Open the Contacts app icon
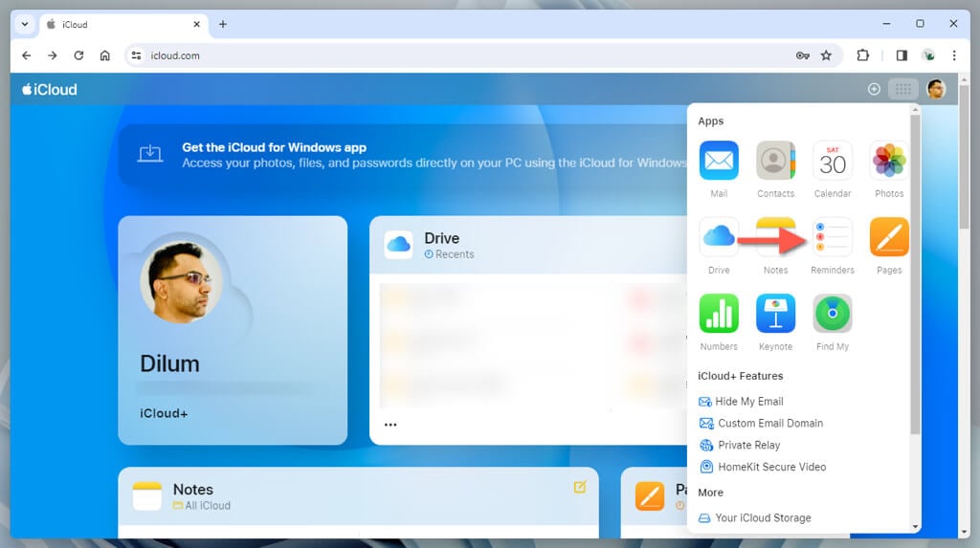Viewport: 980px width, 548px height. pyautogui.click(x=775, y=161)
